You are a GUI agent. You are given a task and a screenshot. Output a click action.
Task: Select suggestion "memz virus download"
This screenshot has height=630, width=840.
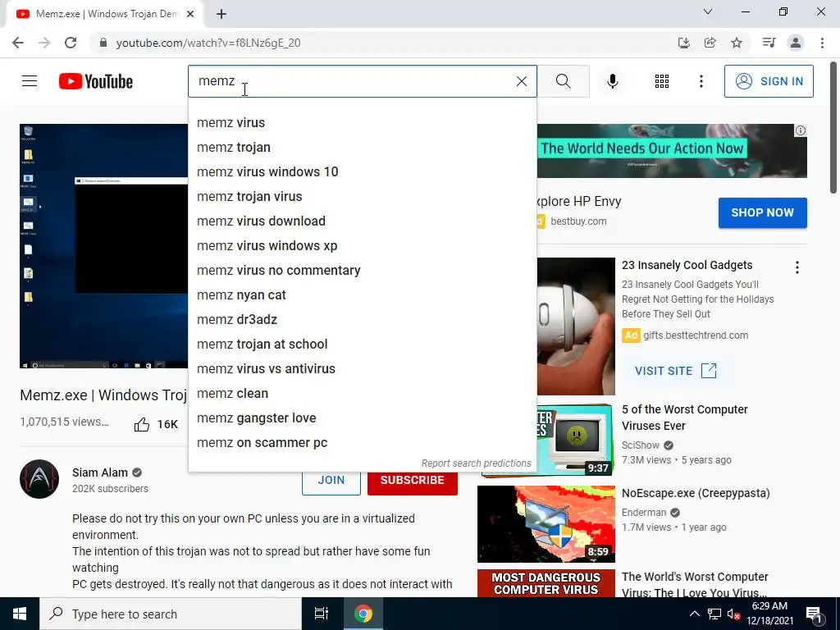coord(362,221)
